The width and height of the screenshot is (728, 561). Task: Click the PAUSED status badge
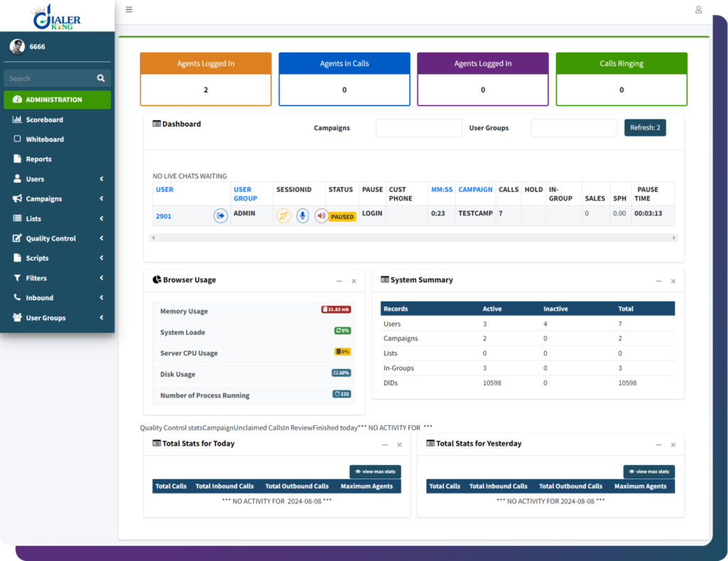(342, 217)
